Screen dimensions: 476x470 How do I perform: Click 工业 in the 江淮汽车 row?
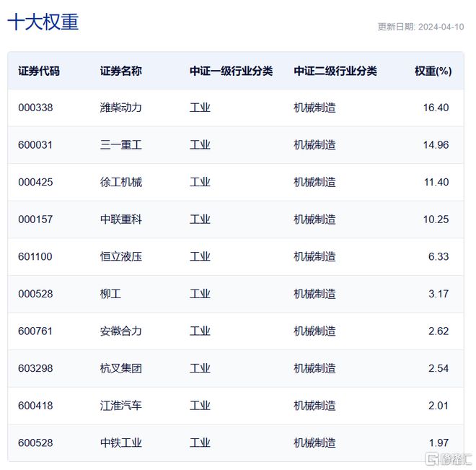[x=200, y=406]
